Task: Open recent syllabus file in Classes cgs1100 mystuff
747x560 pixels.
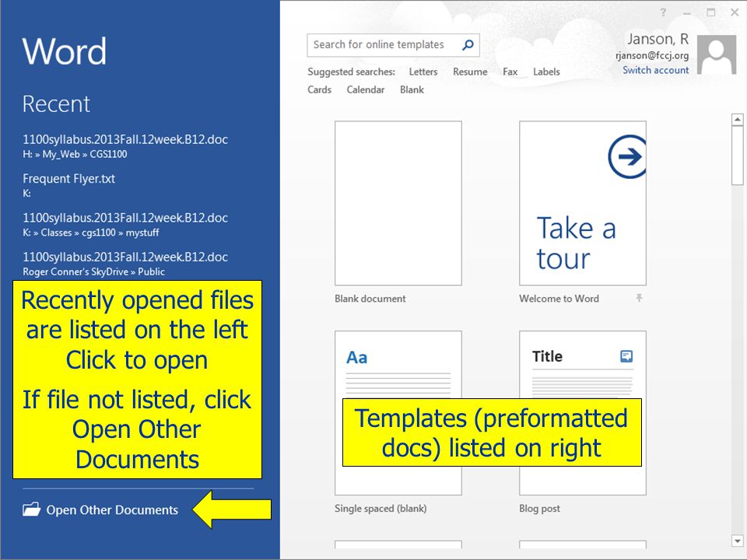Action: click(x=125, y=225)
